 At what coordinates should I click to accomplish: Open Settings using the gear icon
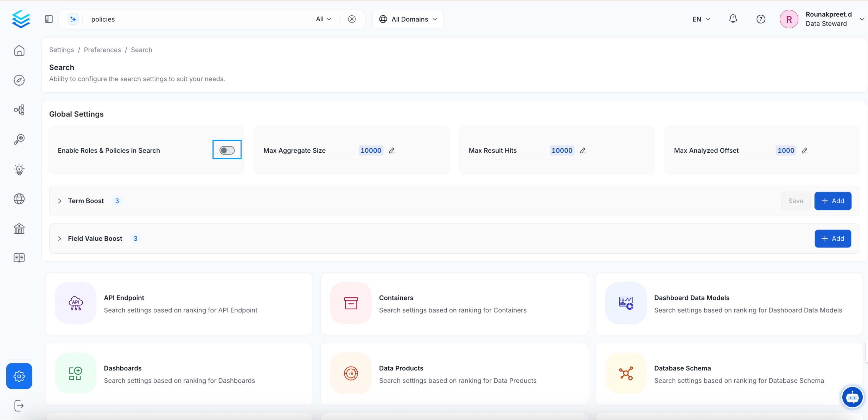tap(19, 376)
